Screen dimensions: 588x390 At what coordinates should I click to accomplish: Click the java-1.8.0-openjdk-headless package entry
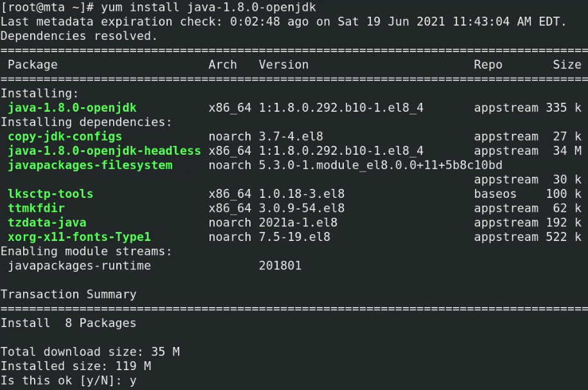coord(104,151)
